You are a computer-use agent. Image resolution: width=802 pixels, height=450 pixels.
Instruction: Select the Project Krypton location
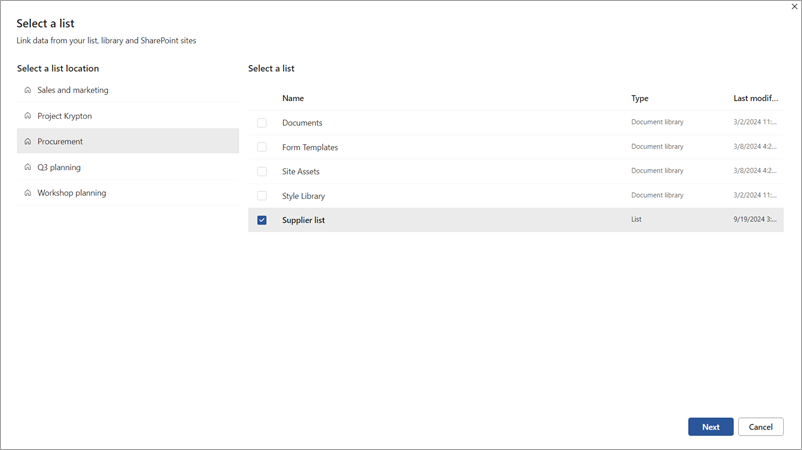128,116
